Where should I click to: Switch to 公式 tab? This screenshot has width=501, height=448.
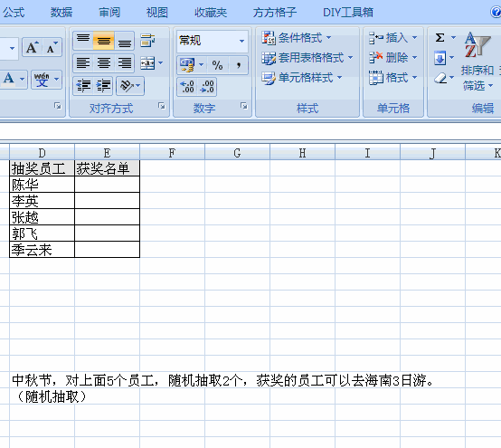click(x=14, y=13)
